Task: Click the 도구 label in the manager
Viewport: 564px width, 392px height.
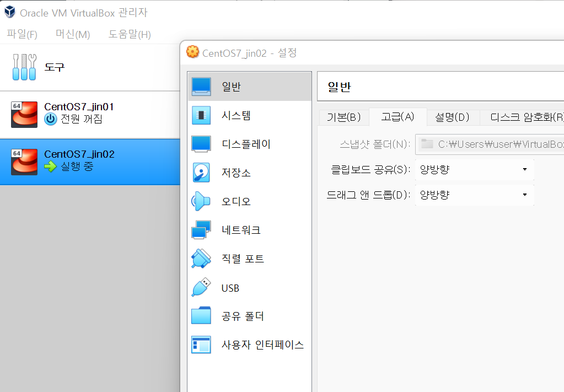Action: click(55, 67)
